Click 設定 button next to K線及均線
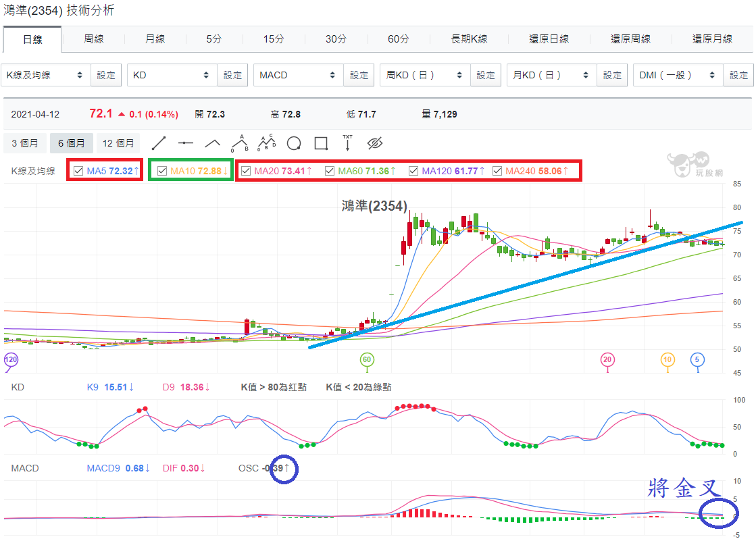Image resolution: width=756 pixels, height=539 pixels. pyautogui.click(x=106, y=75)
